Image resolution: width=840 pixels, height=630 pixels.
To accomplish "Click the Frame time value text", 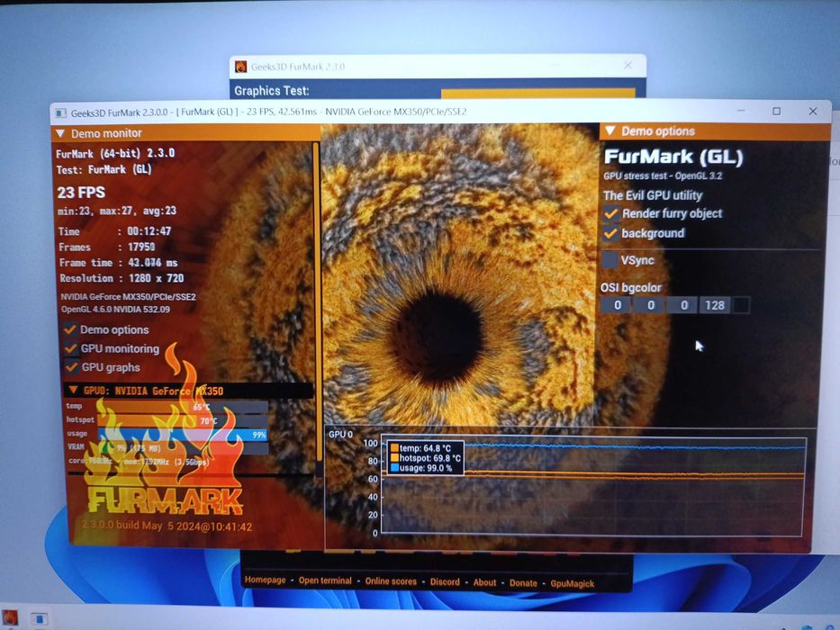I will pos(153,263).
